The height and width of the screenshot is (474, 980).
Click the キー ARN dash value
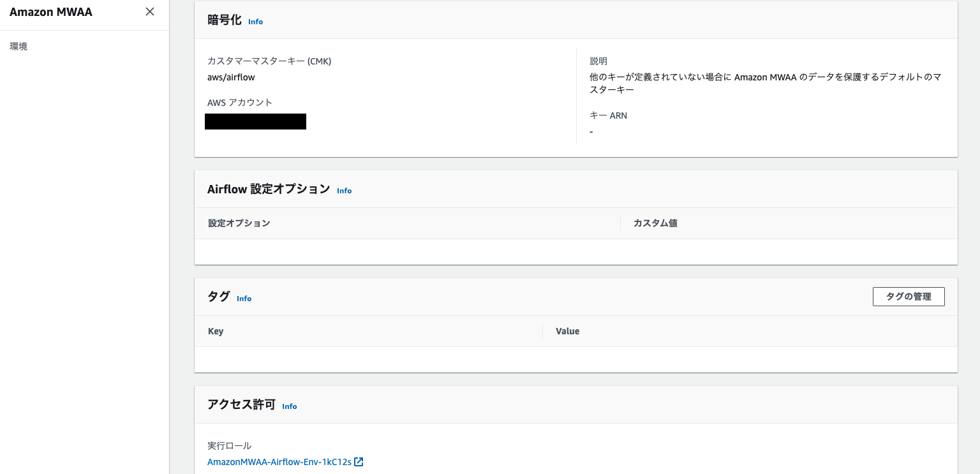[591, 131]
